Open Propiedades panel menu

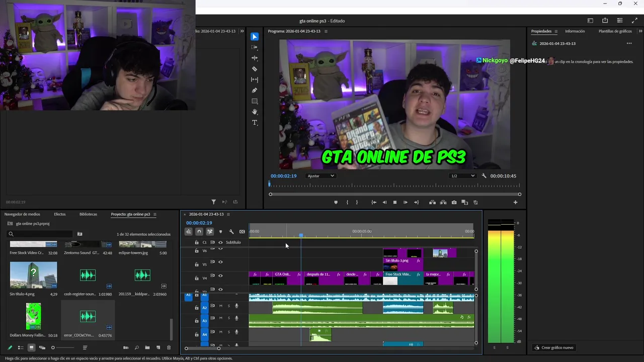click(556, 31)
